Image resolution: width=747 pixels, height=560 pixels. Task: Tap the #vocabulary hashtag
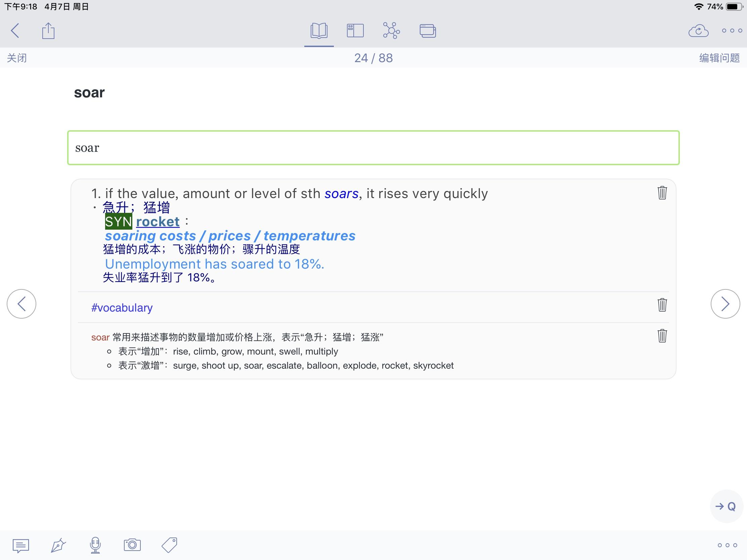122,308
